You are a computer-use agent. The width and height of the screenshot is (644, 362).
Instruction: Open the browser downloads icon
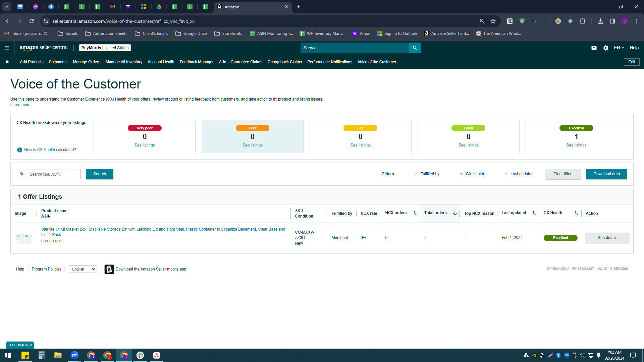pos(600,21)
